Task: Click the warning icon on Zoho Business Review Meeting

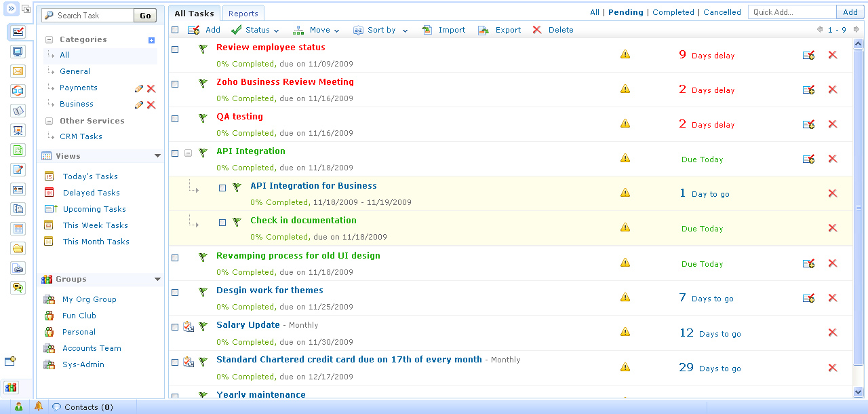Action: point(625,89)
